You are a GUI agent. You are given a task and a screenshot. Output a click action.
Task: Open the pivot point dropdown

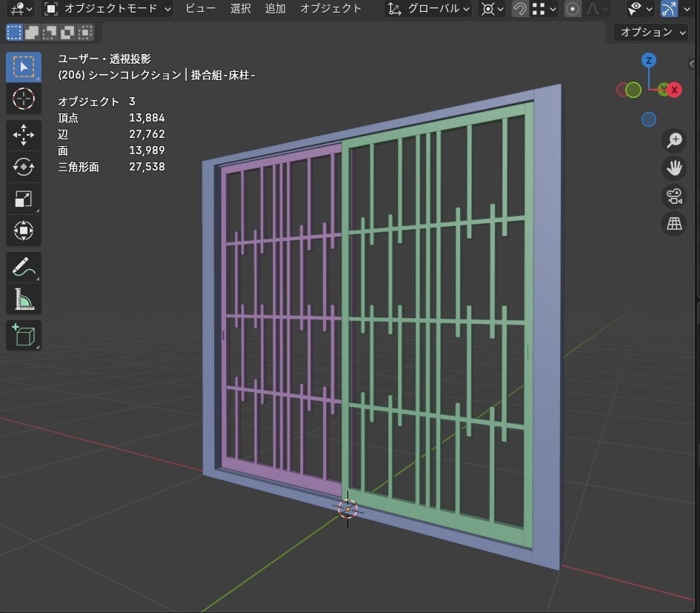pyautogui.click(x=492, y=8)
